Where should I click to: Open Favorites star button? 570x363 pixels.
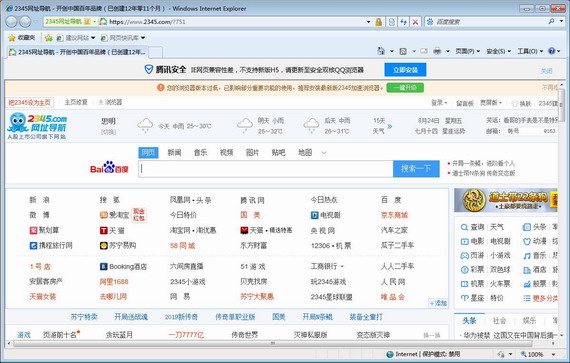tap(21, 37)
